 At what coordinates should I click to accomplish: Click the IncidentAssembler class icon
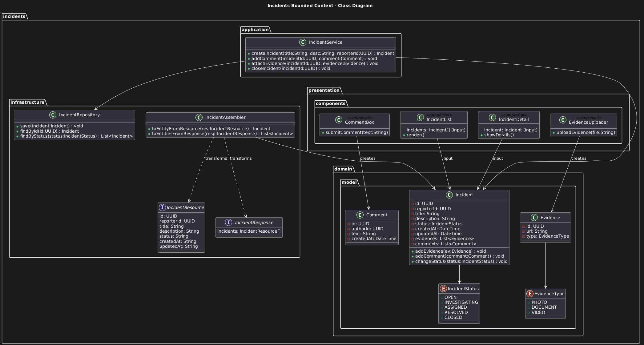[199, 118]
